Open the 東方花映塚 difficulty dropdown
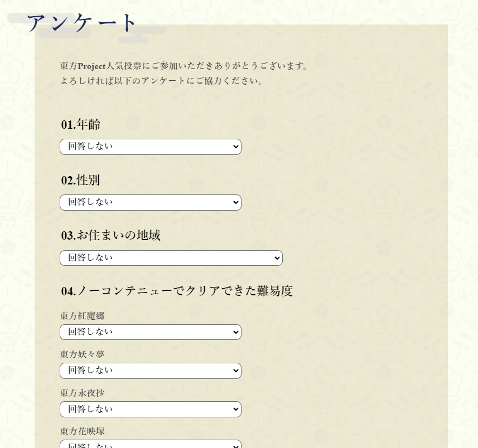This screenshot has width=478, height=448. pyautogui.click(x=150, y=445)
